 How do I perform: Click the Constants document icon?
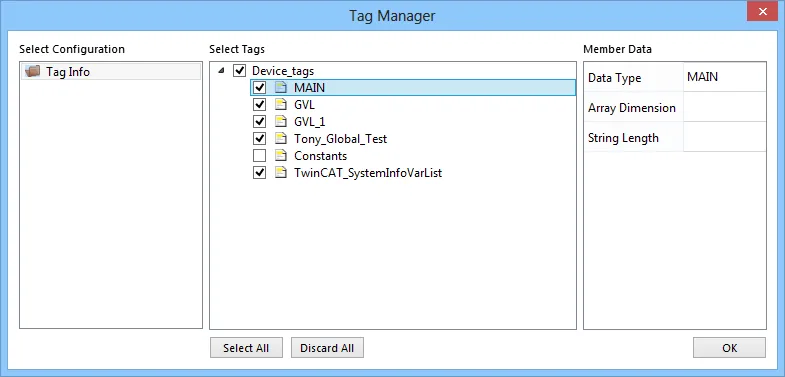coord(281,156)
